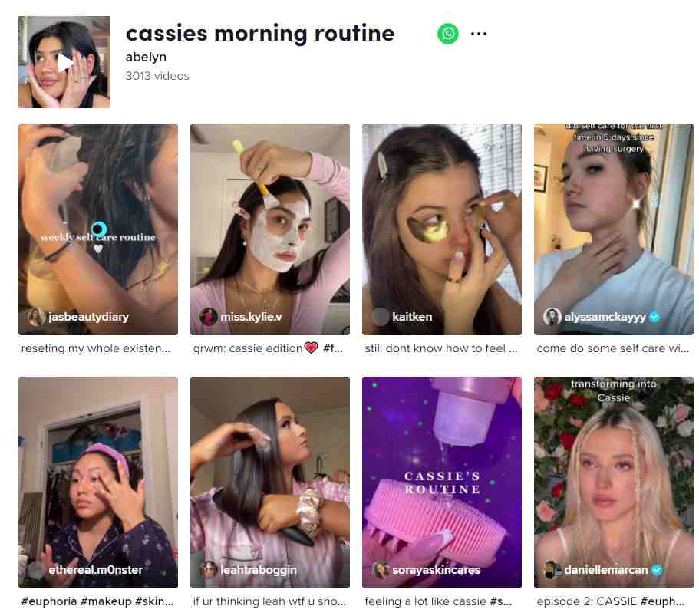Screen dimensions: 699x616
Task: Open the face mask grwm video thumbnail
Action: pos(270,229)
